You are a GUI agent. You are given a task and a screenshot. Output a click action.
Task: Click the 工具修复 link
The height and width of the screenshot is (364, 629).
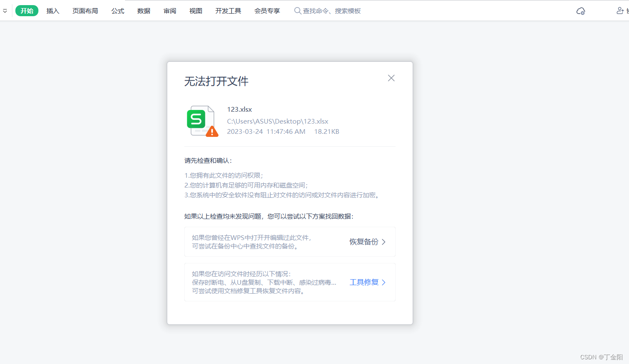coord(364,282)
